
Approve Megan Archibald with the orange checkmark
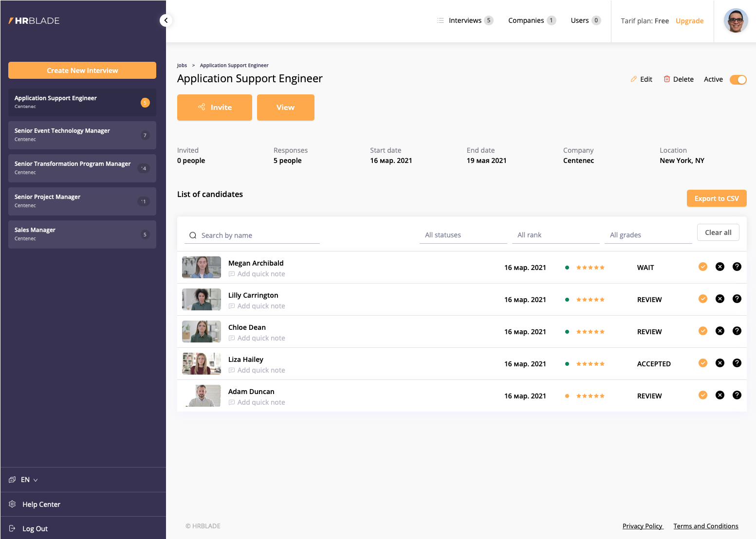(x=703, y=267)
